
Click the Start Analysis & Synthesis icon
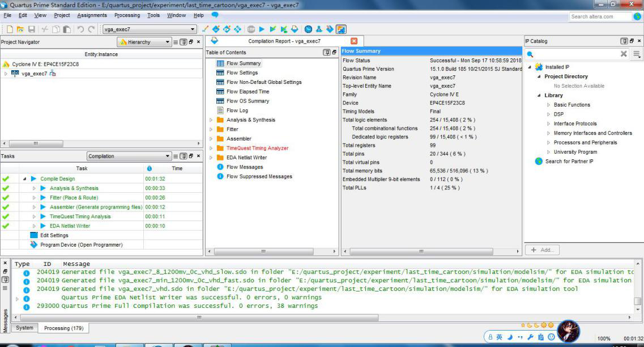(x=272, y=29)
